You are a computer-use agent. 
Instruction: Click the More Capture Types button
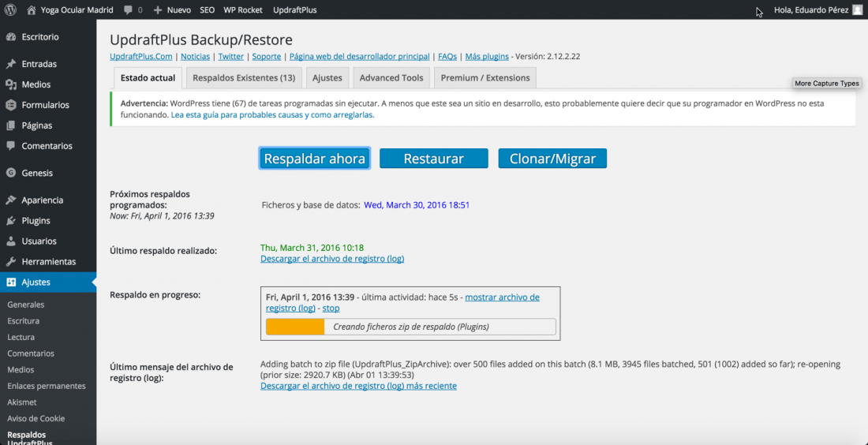(826, 84)
